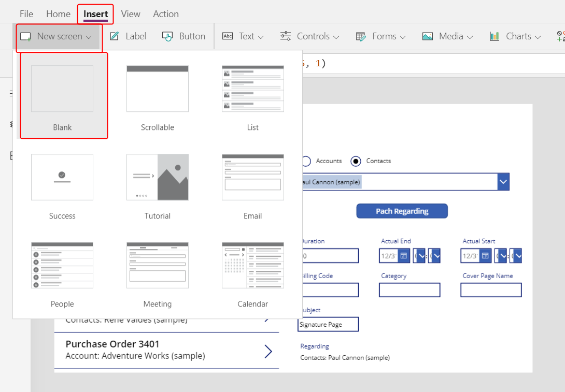
Task: Insert a Label control
Action: tap(128, 36)
